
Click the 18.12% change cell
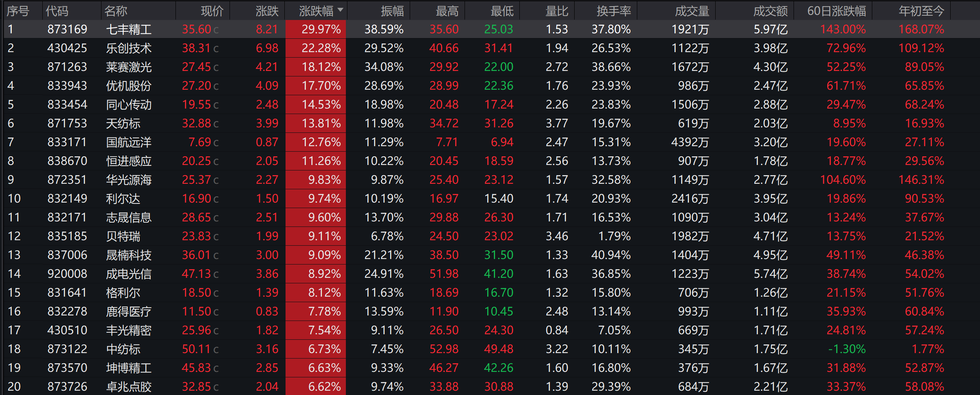click(x=316, y=67)
